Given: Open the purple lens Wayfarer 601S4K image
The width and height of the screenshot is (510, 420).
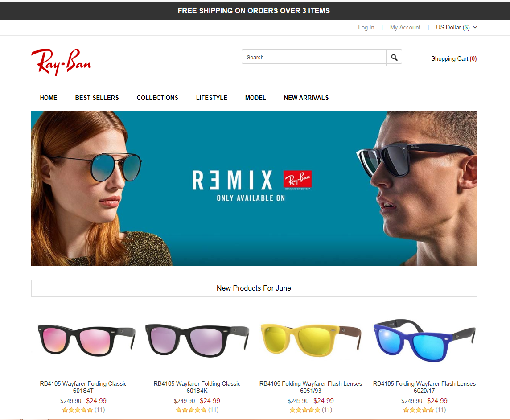Looking at the screenshot, I should coord(197,340).
